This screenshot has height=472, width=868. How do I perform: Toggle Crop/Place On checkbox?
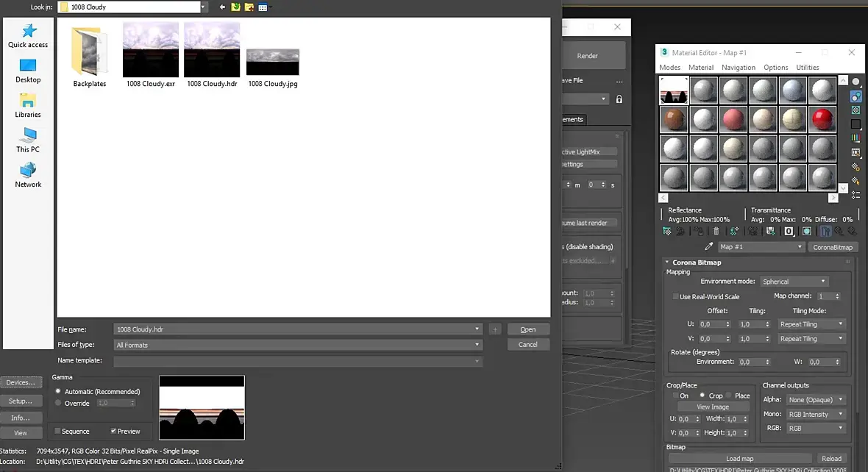click(x=676, y=396)
